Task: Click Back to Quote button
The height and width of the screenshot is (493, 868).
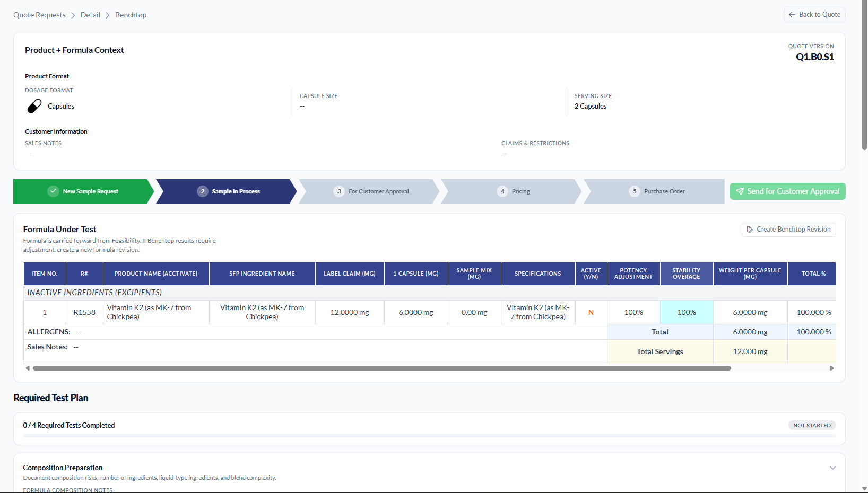Action: 814,15
